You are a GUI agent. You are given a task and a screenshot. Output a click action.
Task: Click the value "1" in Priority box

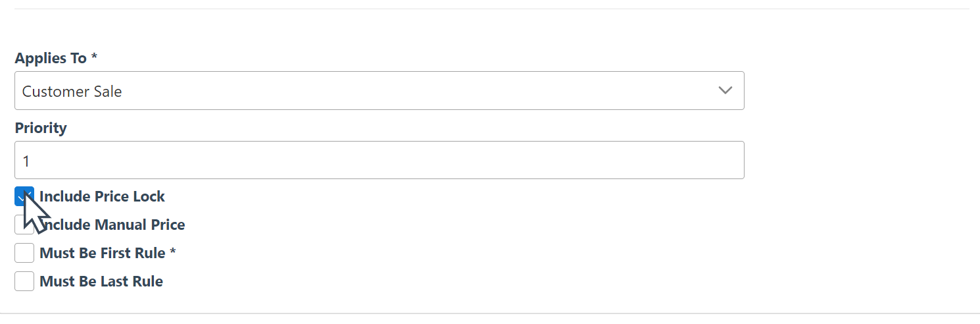pyautogui.click(x=26, y=161)
